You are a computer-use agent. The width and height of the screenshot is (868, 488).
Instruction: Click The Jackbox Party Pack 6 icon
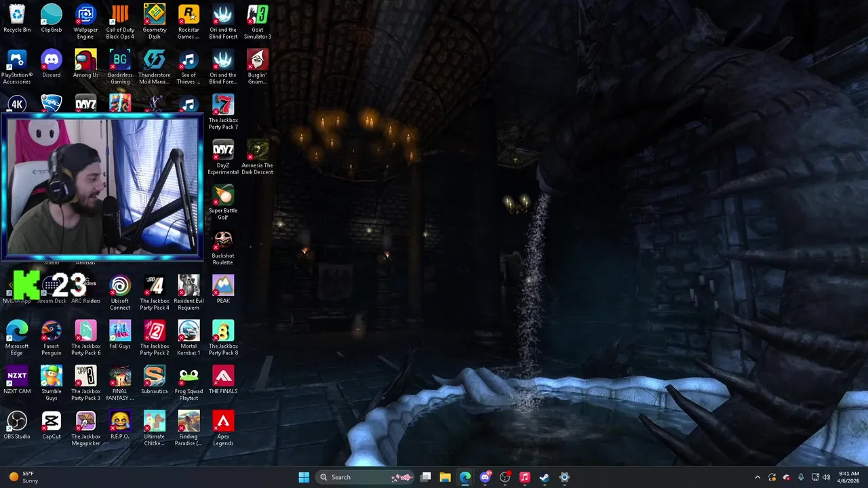(x=85, y=338)
